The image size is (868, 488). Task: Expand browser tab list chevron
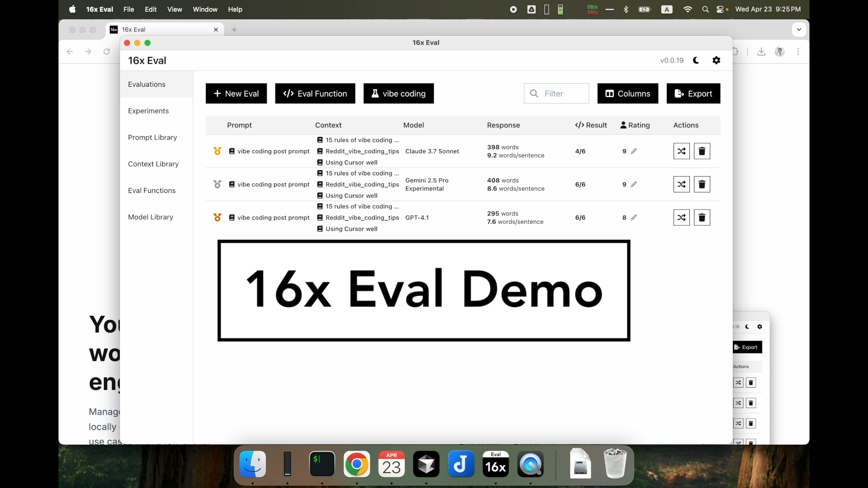click(x=799, y=30)
